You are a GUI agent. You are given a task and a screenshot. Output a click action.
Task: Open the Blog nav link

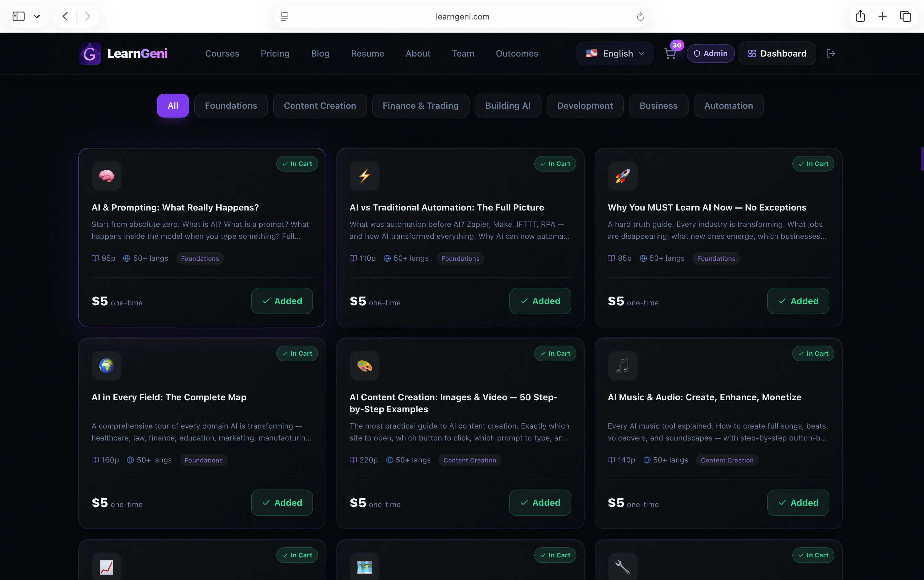coord(320,53)
